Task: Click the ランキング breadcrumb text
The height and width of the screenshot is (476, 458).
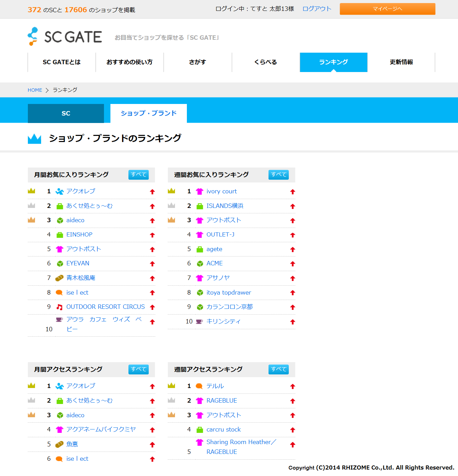Action: coord(65,90)
